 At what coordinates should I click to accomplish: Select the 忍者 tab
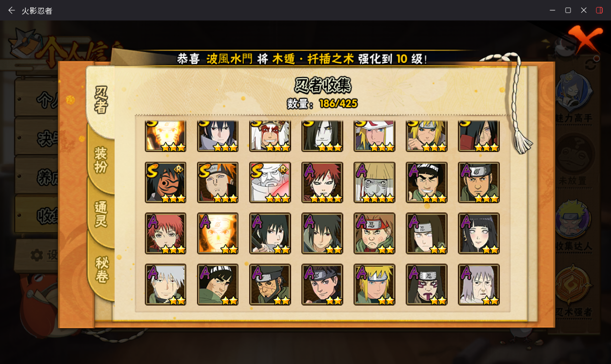click(x=101, y=100)
